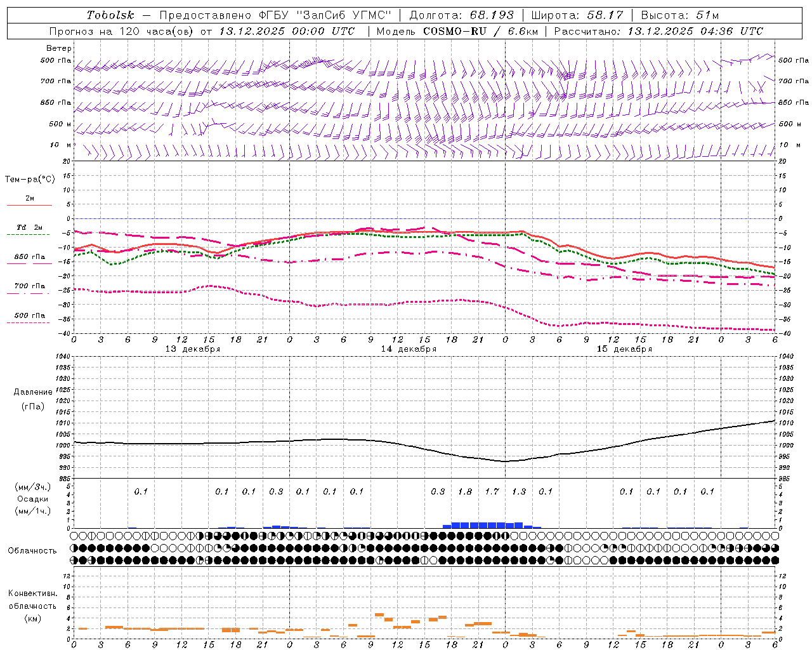This screenshot has width=812, height=650.
Task: Click the '15 декабря' date label
Action: pos(624,349)
